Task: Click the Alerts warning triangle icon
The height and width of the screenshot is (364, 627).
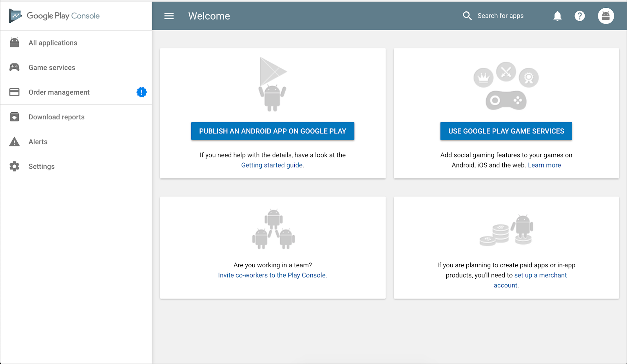Action: click(14, 142)
